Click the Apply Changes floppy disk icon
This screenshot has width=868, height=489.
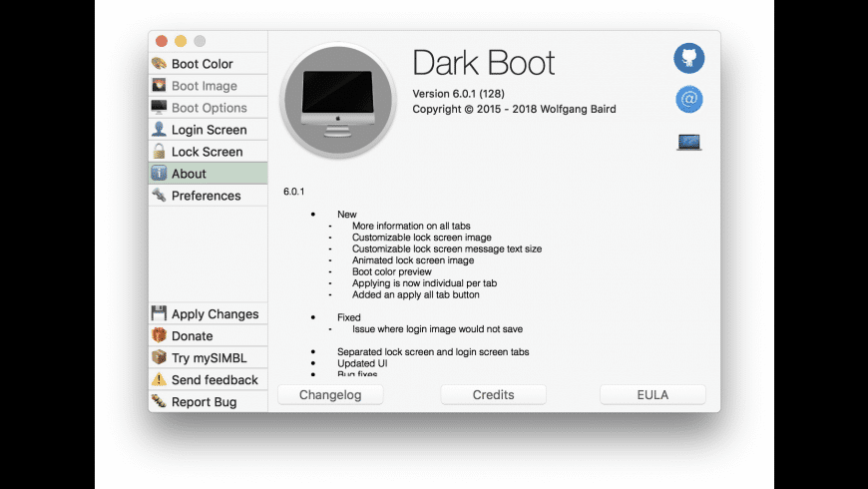coord(159,313)
